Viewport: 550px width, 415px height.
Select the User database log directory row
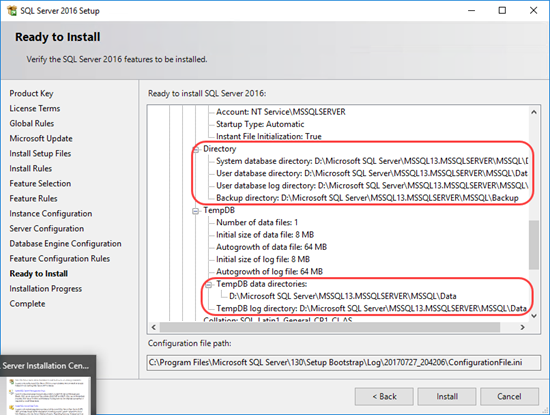[x=372, y=186]
